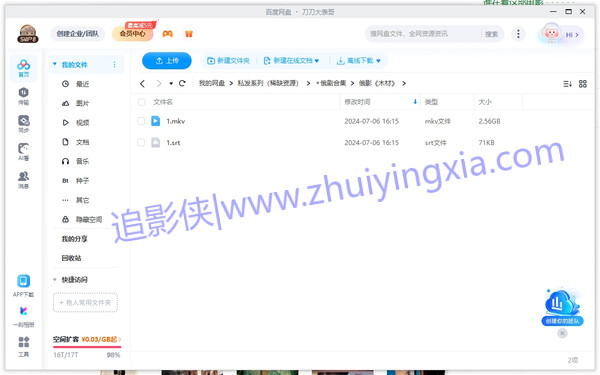Screen dimensions: 600x375
Task: Close the 创建你的团队 floating widget
Action: pyautogui.click(x=562, y=333)
